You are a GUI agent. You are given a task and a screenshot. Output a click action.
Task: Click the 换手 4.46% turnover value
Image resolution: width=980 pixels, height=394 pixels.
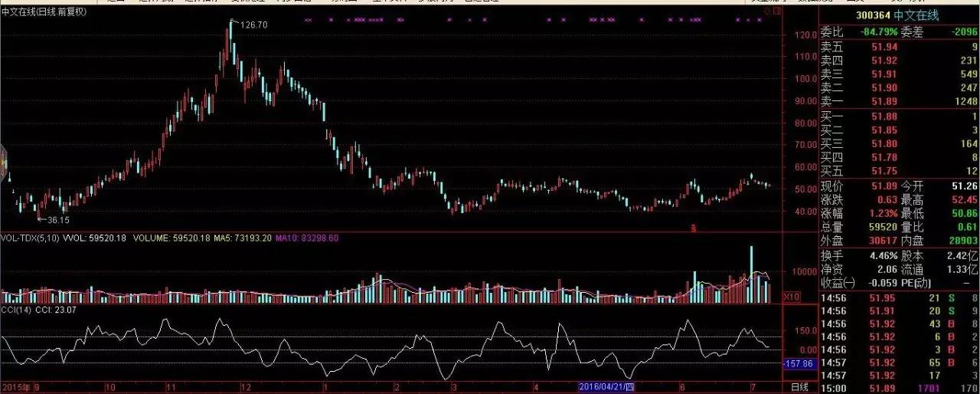[x=882, y=256]
